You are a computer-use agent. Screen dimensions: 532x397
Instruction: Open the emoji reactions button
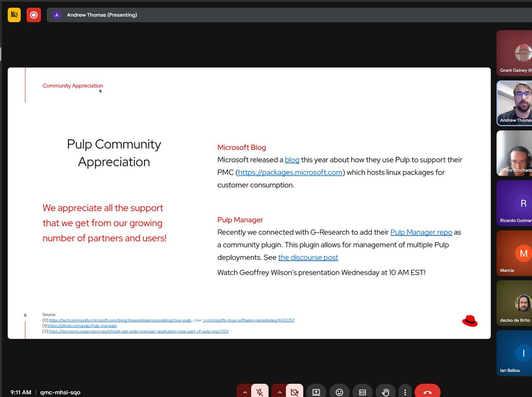click(x=339, y=392)
